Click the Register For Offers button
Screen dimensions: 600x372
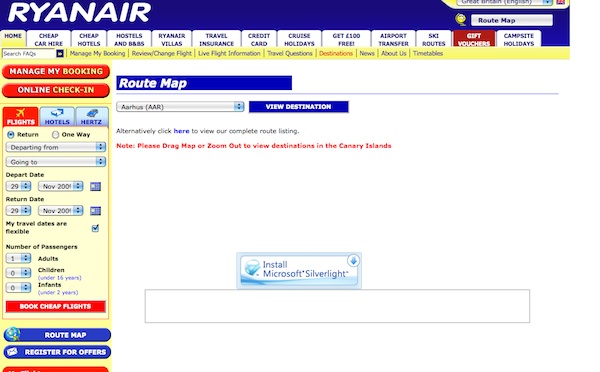(57, 352)
